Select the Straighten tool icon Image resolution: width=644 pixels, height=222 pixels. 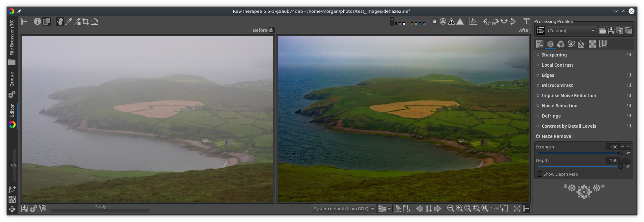coord(95,22)
